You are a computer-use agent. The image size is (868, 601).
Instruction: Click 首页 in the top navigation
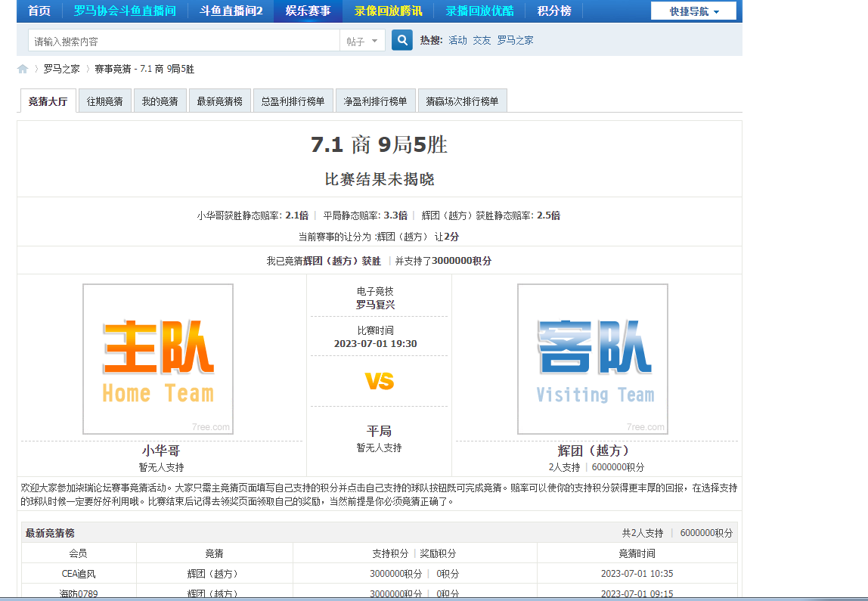(39, 11)
